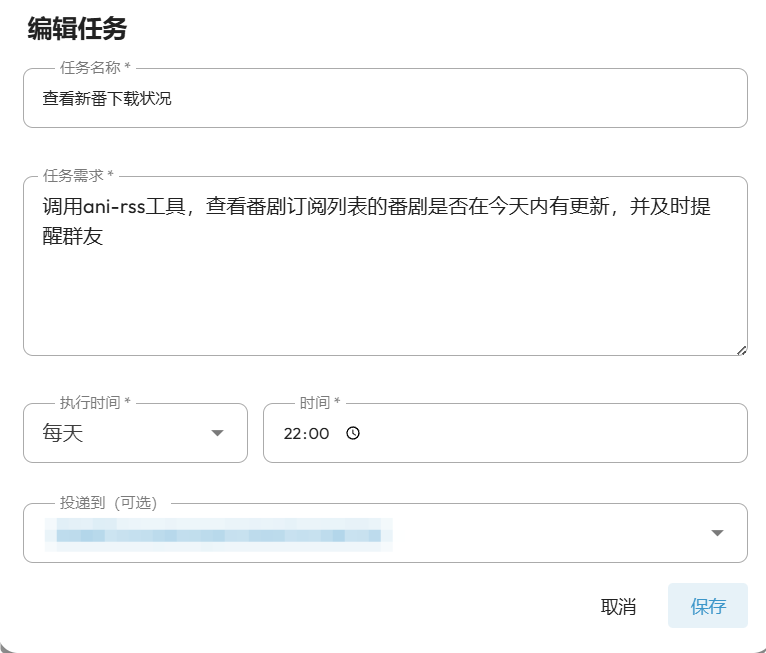The image size is (766, 653).
Task: Click the arrow in the 投递到 field
Action: tap(717, 533)
